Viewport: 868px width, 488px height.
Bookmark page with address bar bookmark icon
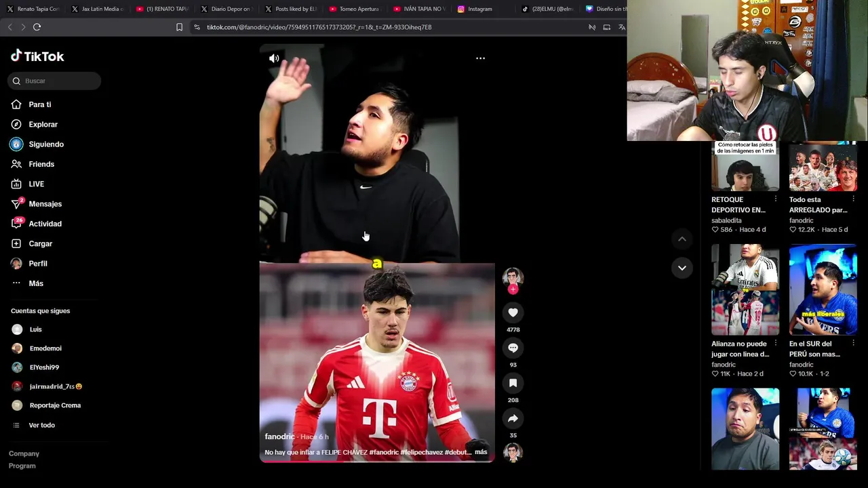click(179, 27)
